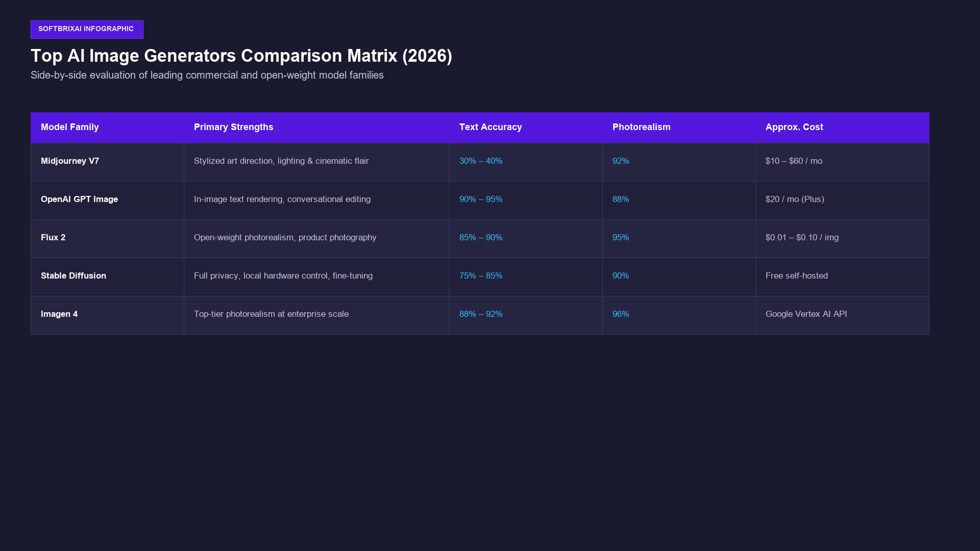The width and height of the screenshot is (980, 551).
Task: Click the '92%' photorealism value
Action: [x=621, y=161]
